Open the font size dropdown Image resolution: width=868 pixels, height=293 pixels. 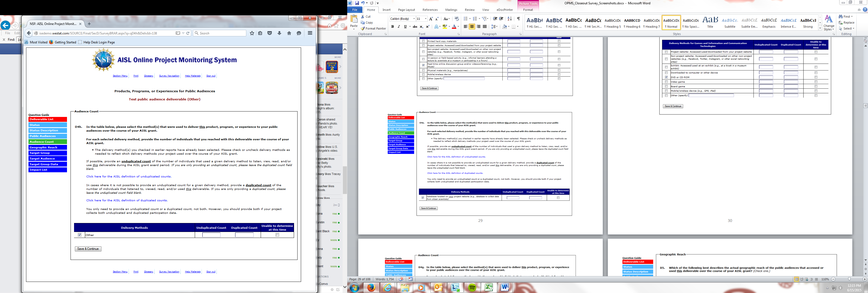point(426,19)
